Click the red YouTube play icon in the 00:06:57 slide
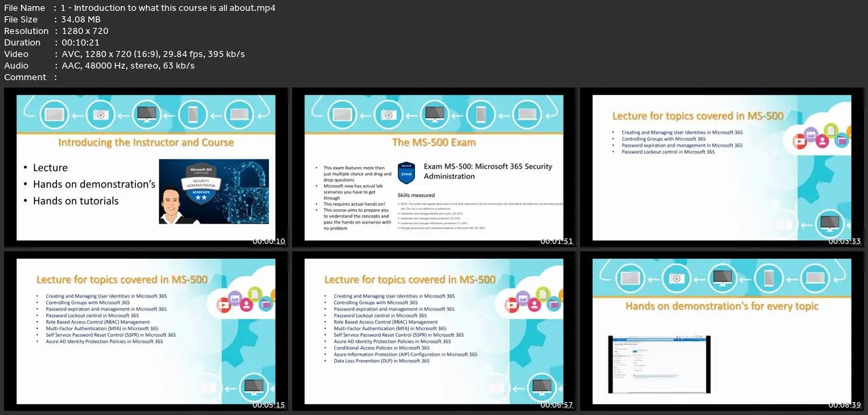This screenshot has height=415, width=868. click(x=511, y=305)
